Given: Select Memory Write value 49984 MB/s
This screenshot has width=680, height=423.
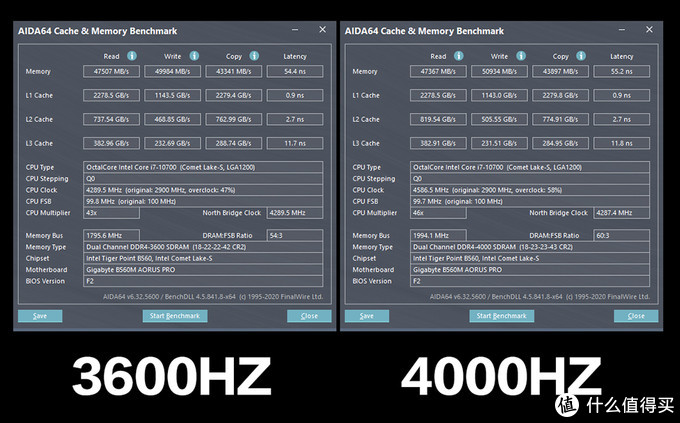Looking at the screenshot, I should pyautogui.click(x=173, y=71).
